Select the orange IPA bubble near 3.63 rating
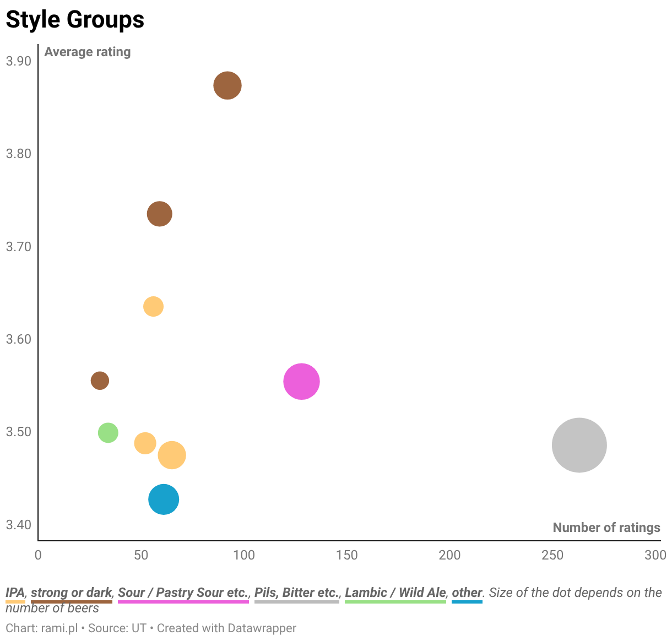This screenshot has height=641, width=672. pyautogui.click(x=153, y=306)
